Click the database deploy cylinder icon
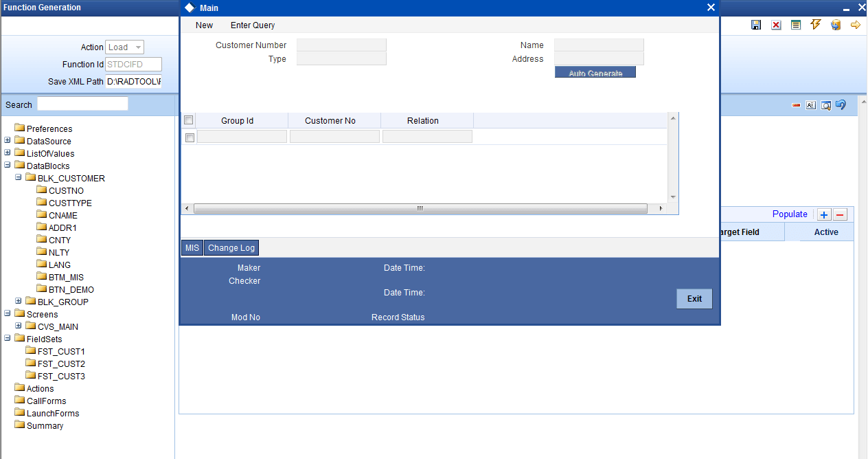Screen dimensions: 868x459 [836, 25]
